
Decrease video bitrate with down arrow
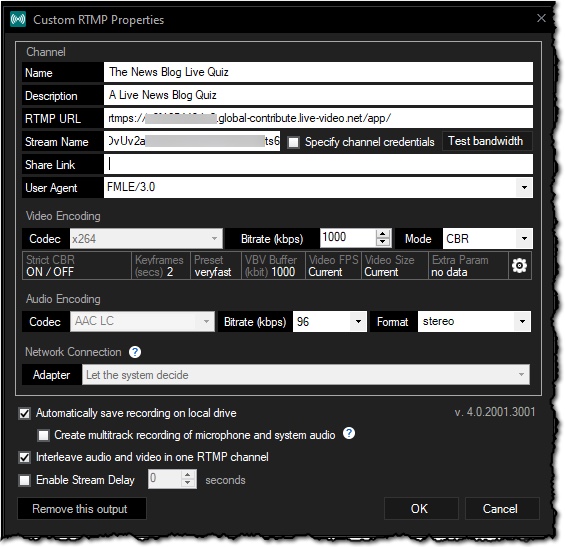click(383, 242)
